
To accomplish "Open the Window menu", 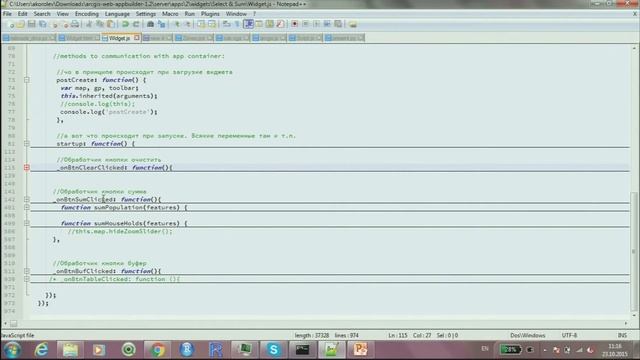I will coord(236,14).
